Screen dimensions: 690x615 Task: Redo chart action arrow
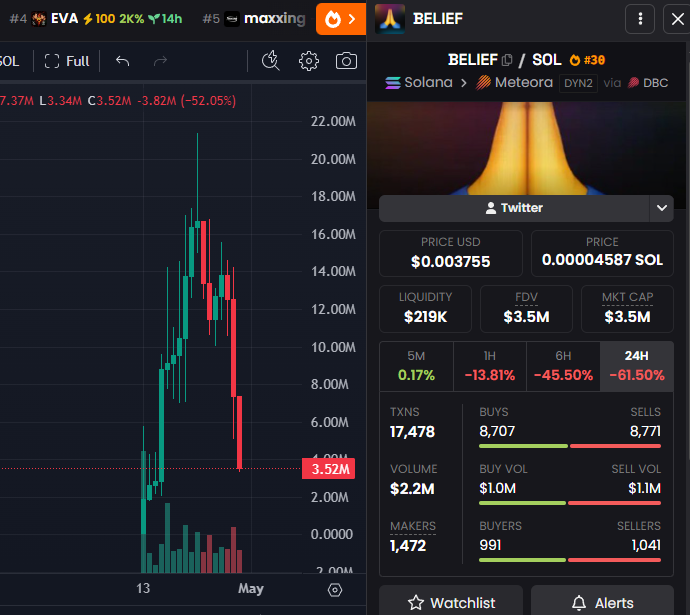click(161, 61)
